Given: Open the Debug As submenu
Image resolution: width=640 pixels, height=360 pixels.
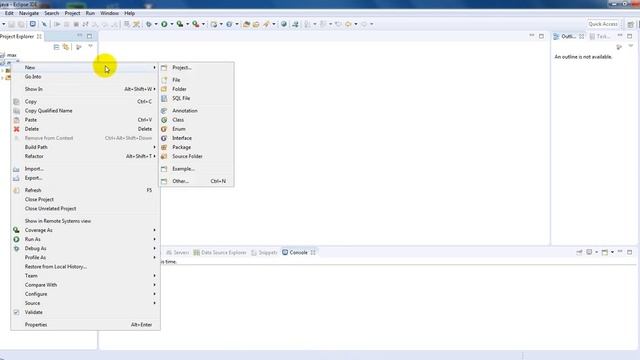Looking at the screenshot, I should tap(85, 249).
